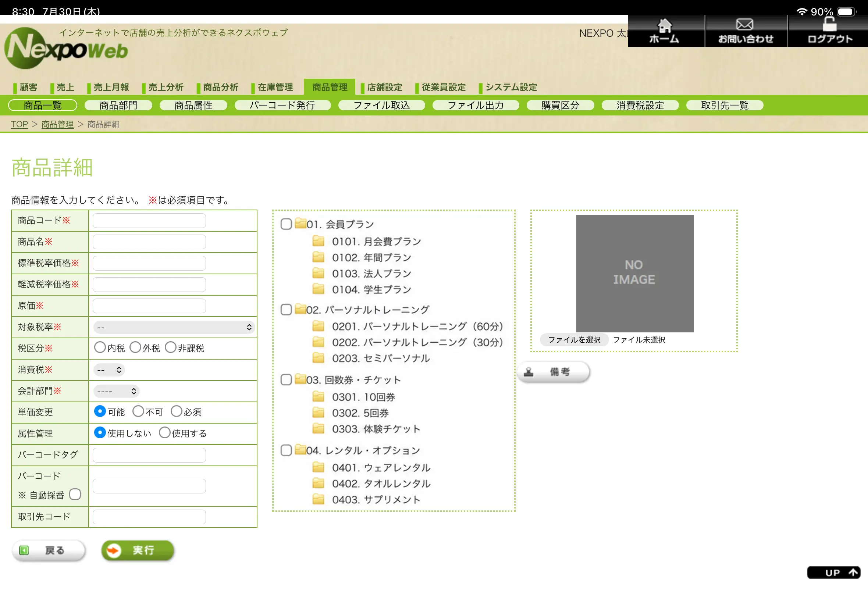Click the iPad battery indicator

(846, 12)
